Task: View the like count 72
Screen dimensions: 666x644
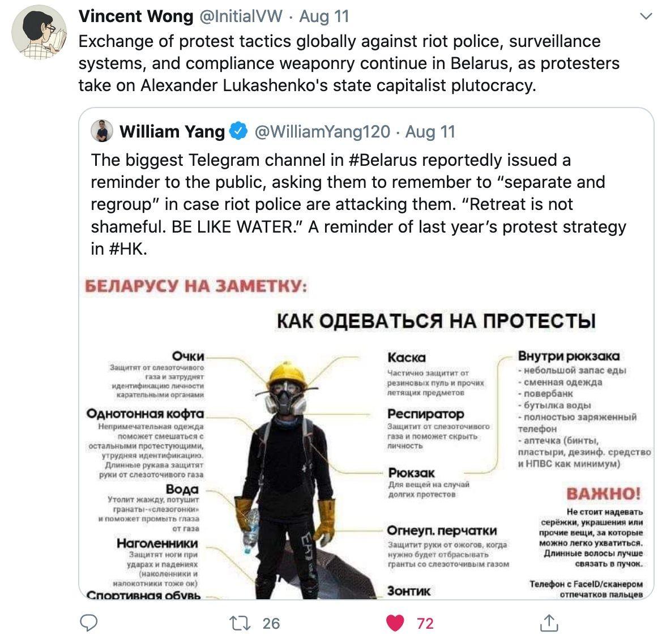Action: (425, 624)
